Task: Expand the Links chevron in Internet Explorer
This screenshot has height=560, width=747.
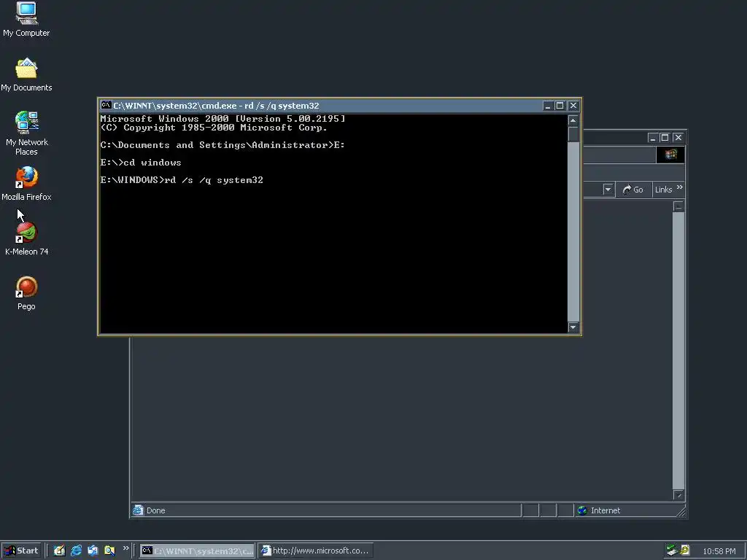Action: 680,187
